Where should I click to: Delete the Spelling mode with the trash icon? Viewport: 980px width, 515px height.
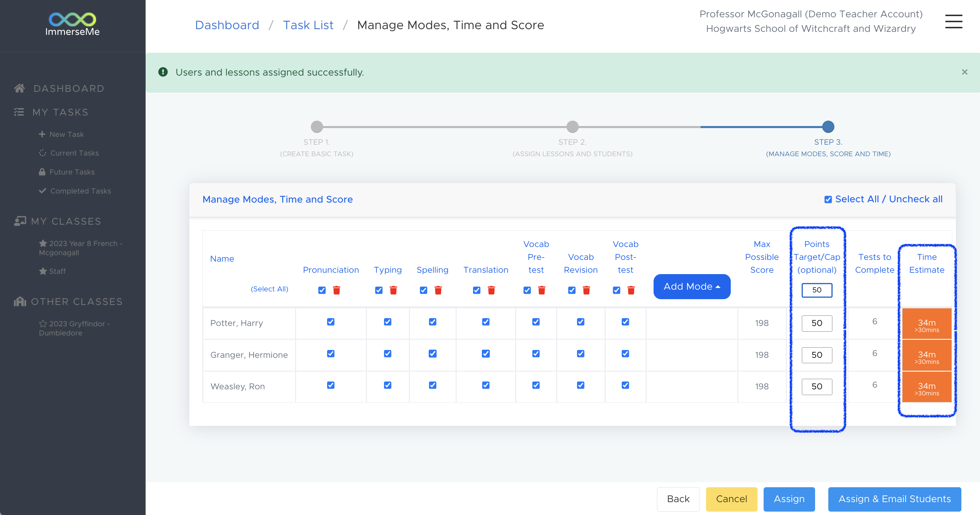(438, 290)
